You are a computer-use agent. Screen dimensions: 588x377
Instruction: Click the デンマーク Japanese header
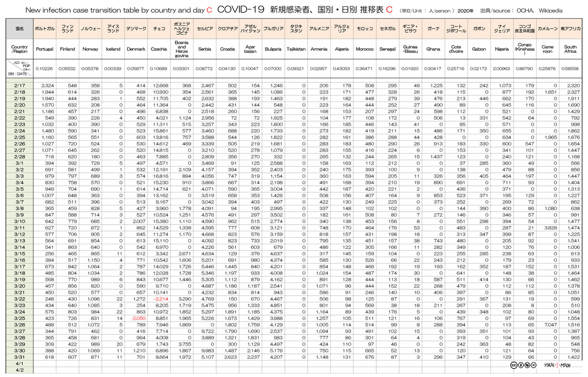[136, 29]
